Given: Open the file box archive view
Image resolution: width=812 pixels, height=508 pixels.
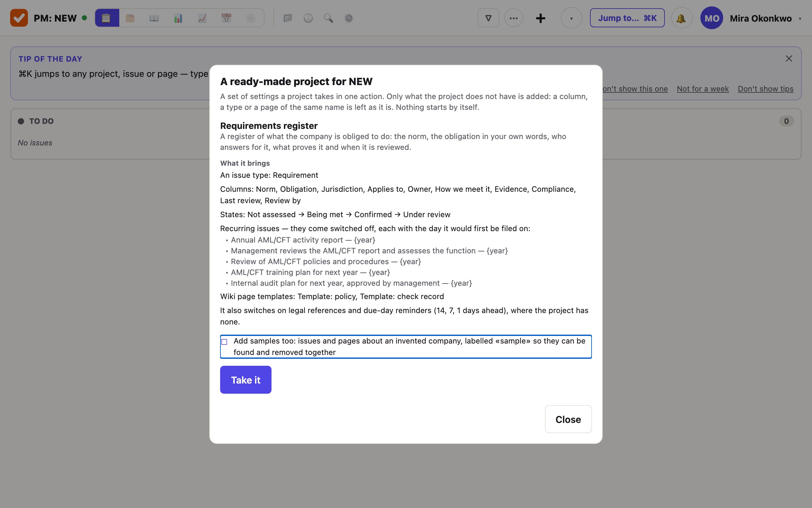Looking at the screenshot, I should pos(130,18).
